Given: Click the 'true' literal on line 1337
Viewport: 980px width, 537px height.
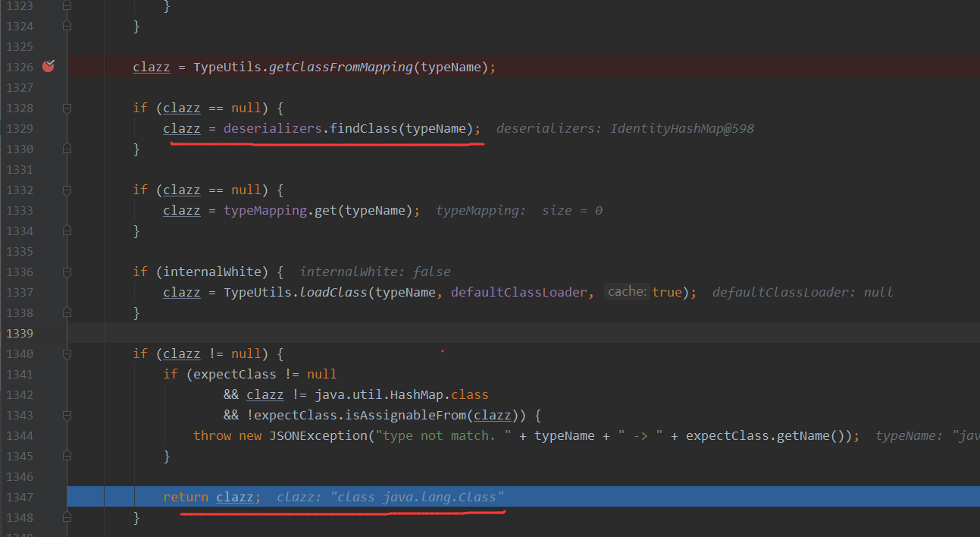Looking at the screenshot, I should 667,292.
